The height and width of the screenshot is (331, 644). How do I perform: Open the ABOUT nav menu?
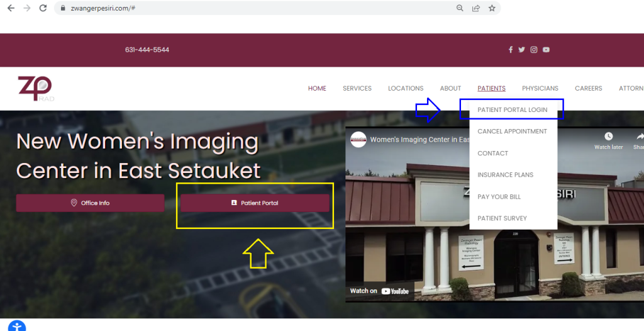(x=450, y=88)
